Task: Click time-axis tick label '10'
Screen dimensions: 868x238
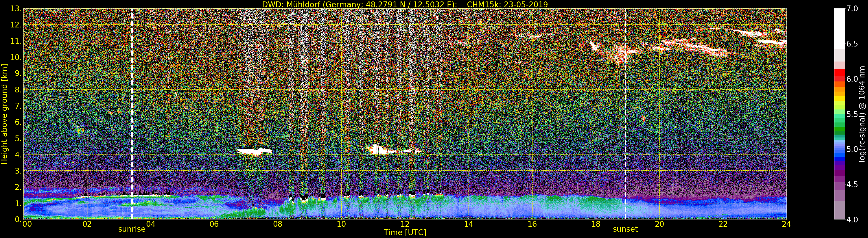Action: point(341,224)
